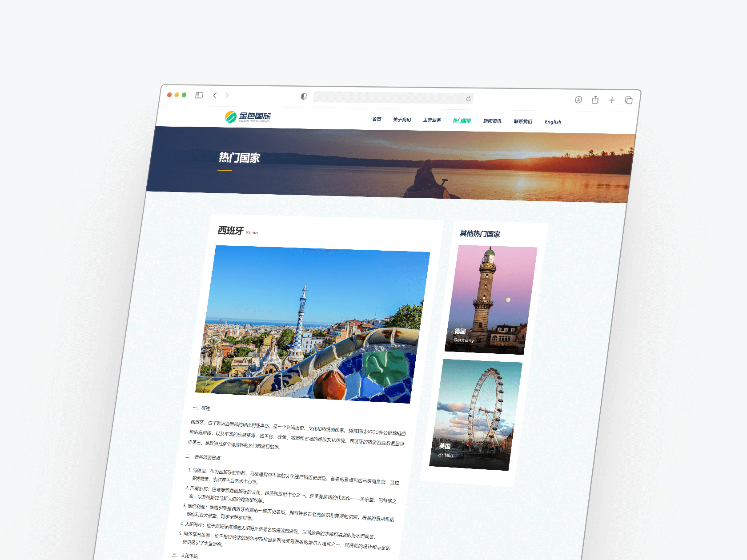Click the Barcelona Park Güell photo
Screen dimensions: 747x560
point(313,324)
